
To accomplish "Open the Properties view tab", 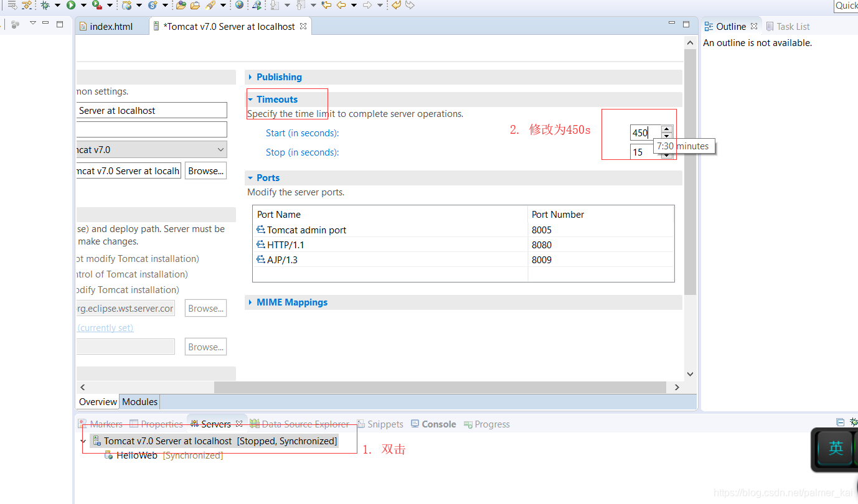I will pyautogui.click(x=156, y=424).
